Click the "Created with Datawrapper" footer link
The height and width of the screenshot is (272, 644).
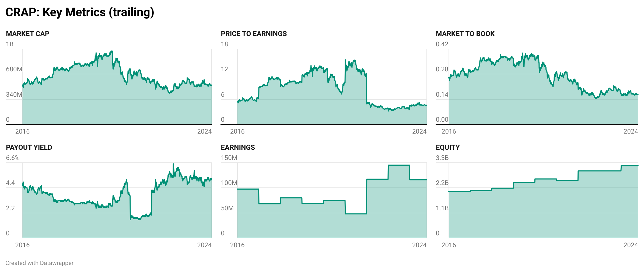pos(39,263)
